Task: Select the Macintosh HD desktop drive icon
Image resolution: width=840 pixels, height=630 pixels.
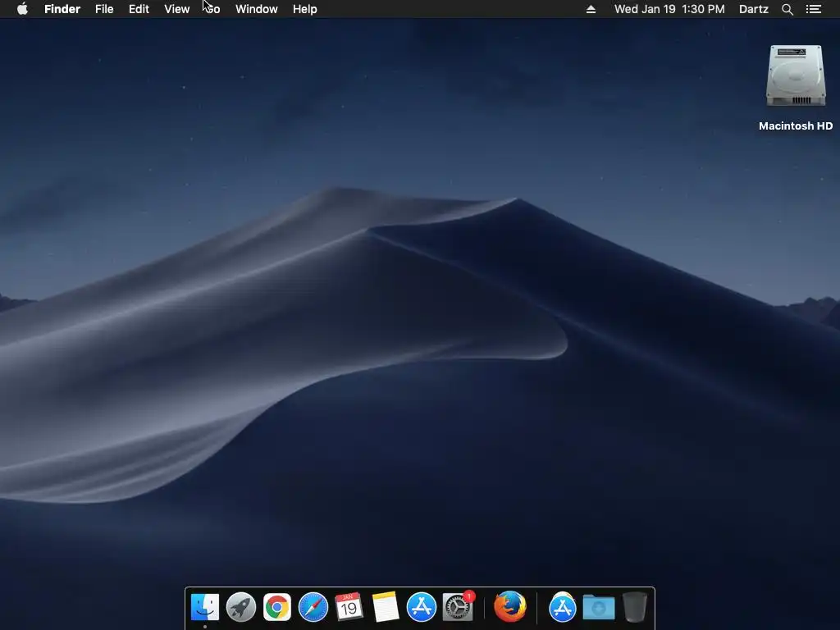Action: (x=796, y=75)
